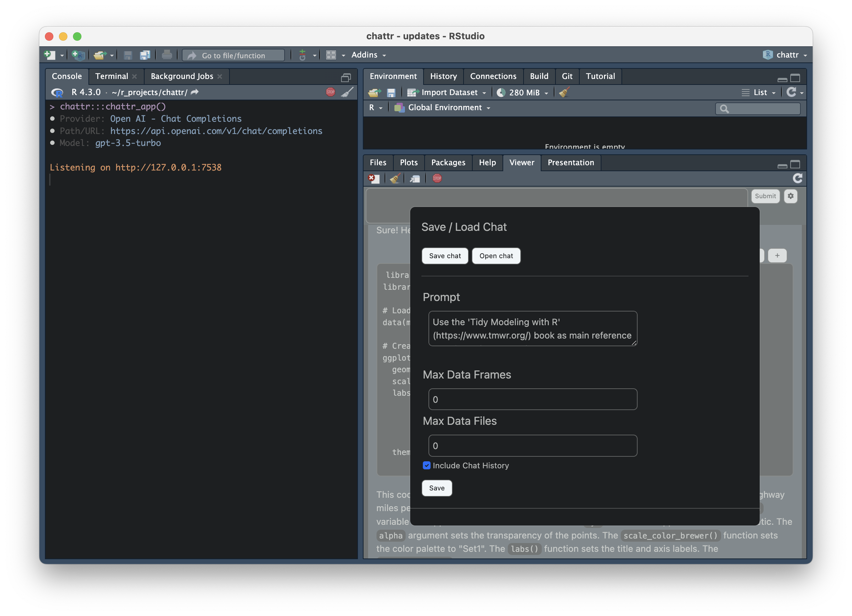
Task: Clear the environment objects with the broom icon
Action: pos(564,92)
